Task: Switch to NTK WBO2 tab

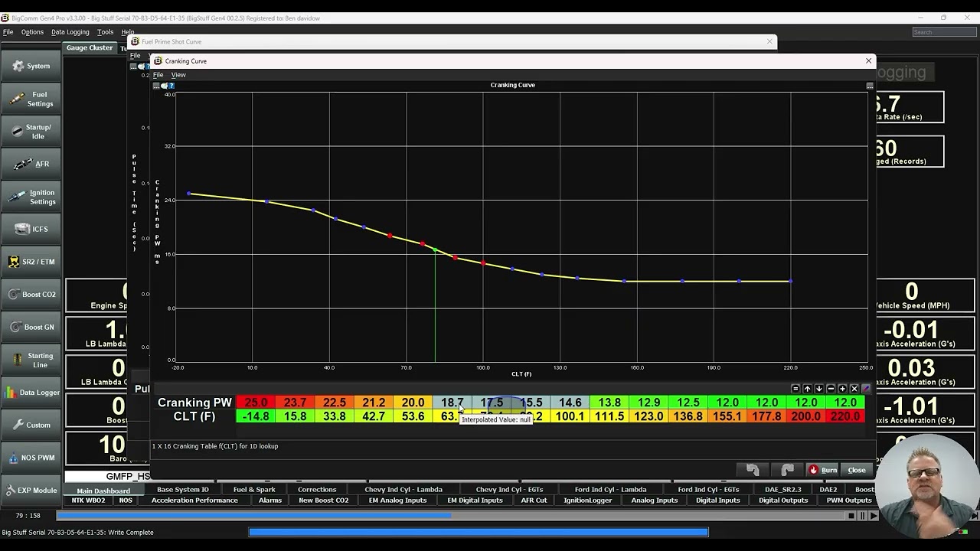Action: click(x=88, y=500)
